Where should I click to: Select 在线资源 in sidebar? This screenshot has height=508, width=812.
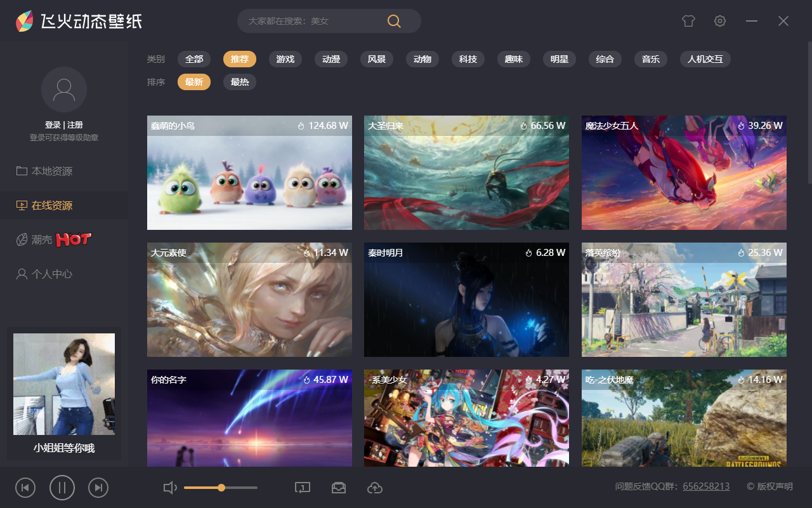(x=64, y=205)
